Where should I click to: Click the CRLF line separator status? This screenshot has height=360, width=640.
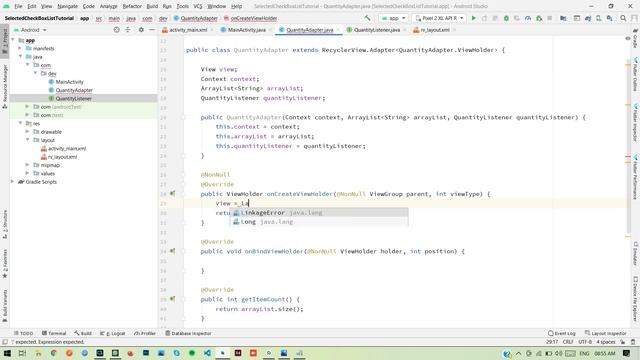568,342
